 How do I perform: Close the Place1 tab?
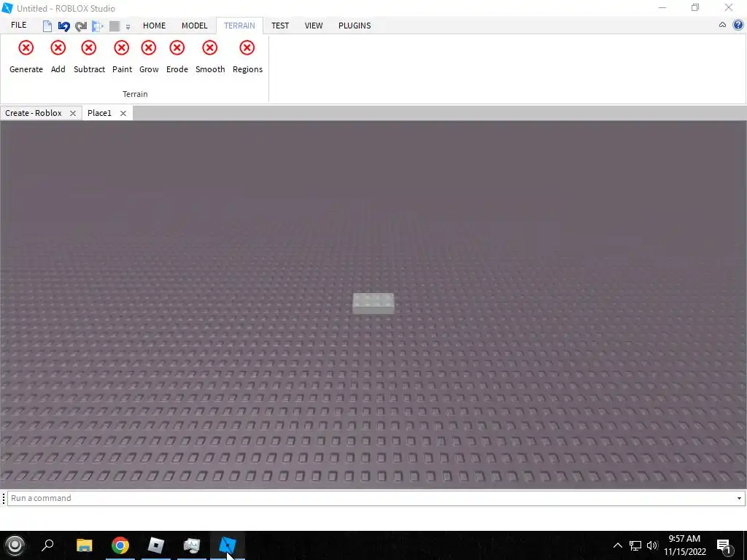(123, 113)
